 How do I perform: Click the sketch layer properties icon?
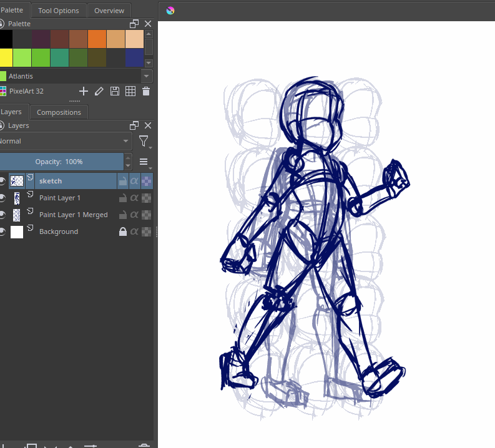30,177
